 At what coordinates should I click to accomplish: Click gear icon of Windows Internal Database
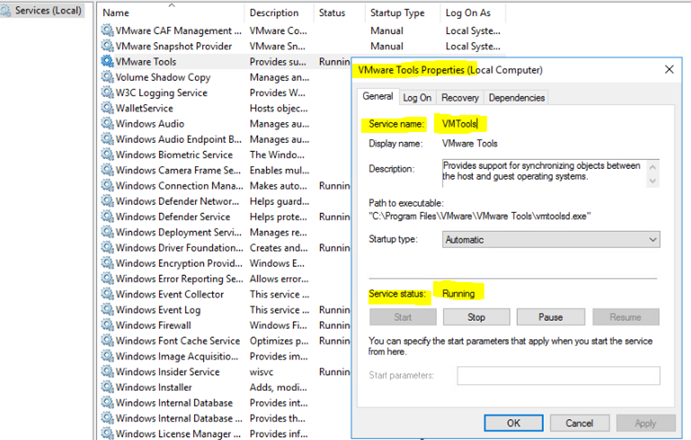pyautogui.click(x=107, y=402)
